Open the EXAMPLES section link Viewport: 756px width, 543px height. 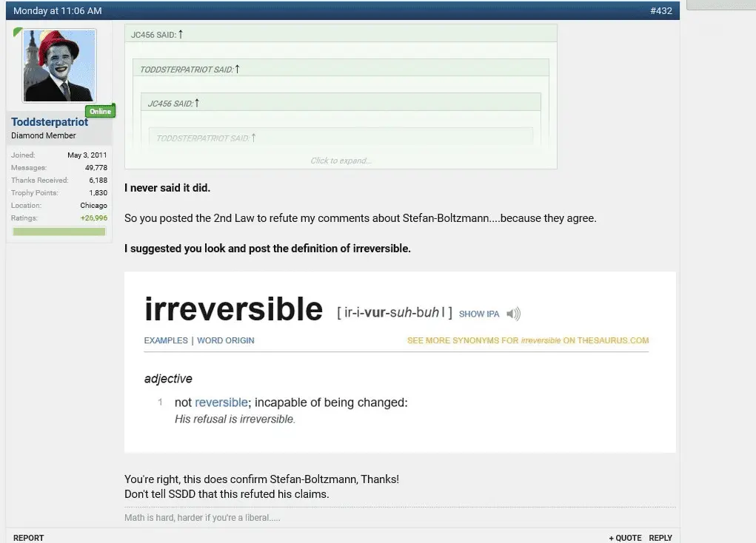tap(166, 340)
